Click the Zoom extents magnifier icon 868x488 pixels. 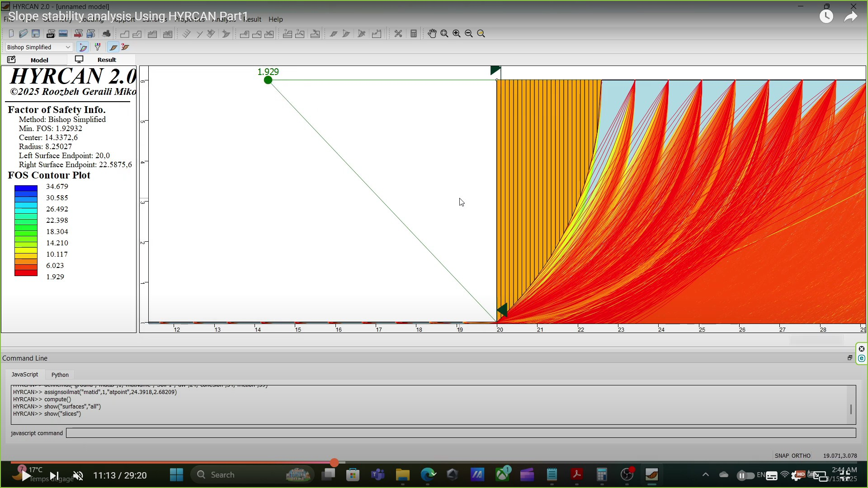coord(481,33)
